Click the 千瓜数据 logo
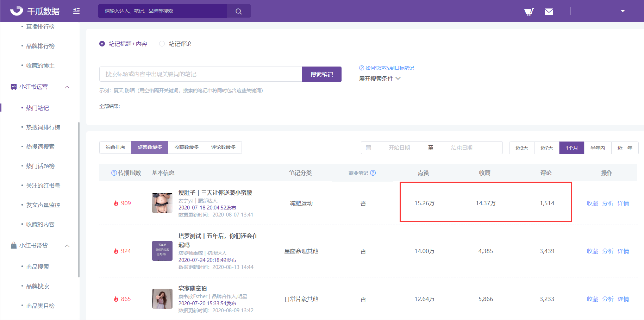The height and width of the screenshot is (320, 644). (x=35, y=11)
